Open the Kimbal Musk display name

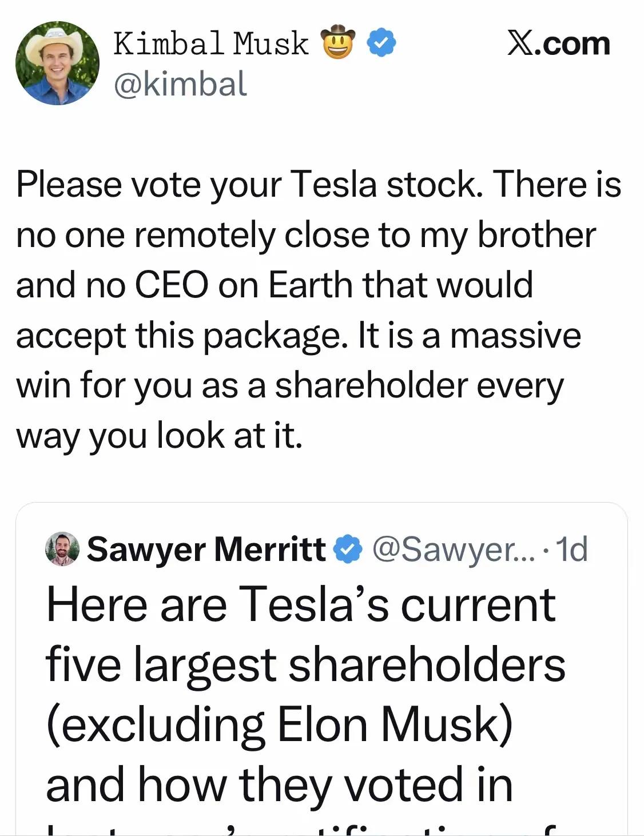pos(210,43)
